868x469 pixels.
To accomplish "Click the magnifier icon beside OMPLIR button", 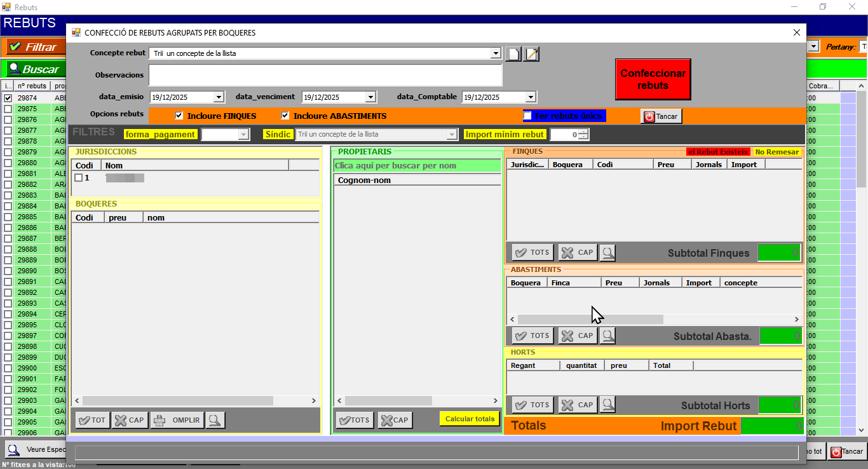I will click(215, 420).
